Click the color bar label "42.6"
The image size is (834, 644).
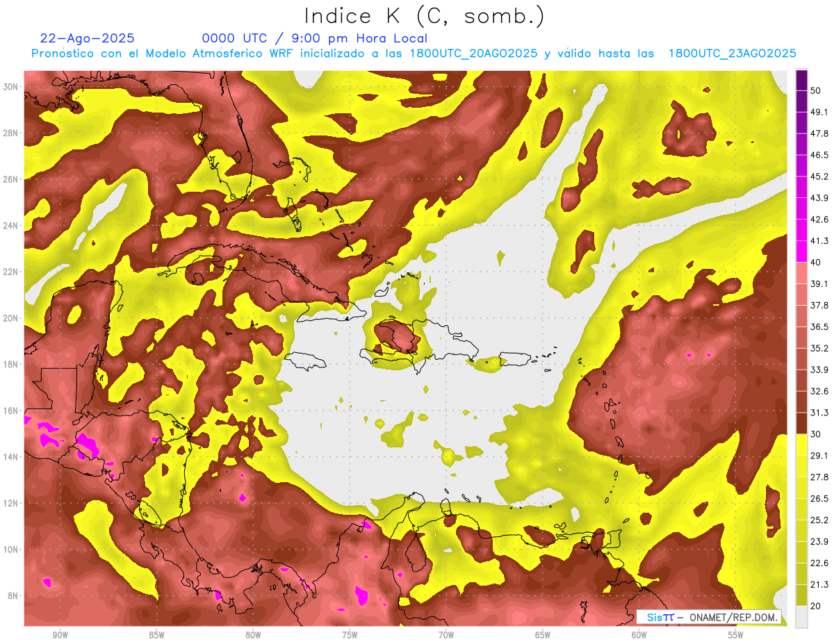[x=819, y=220]
